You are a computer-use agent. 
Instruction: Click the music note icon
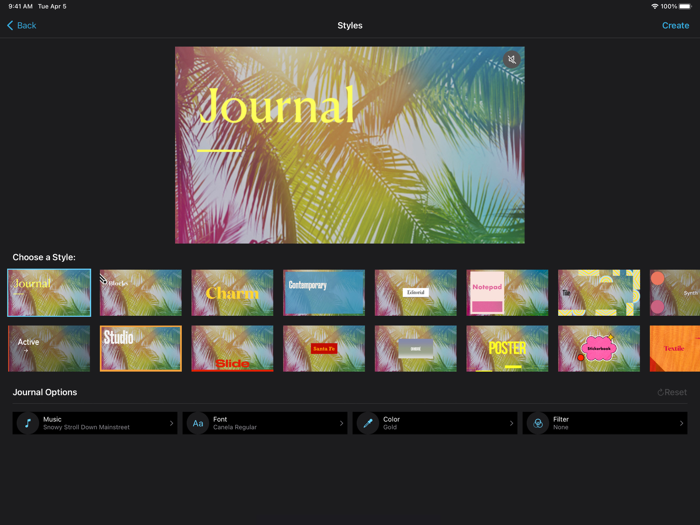click(x=28, y=423)
